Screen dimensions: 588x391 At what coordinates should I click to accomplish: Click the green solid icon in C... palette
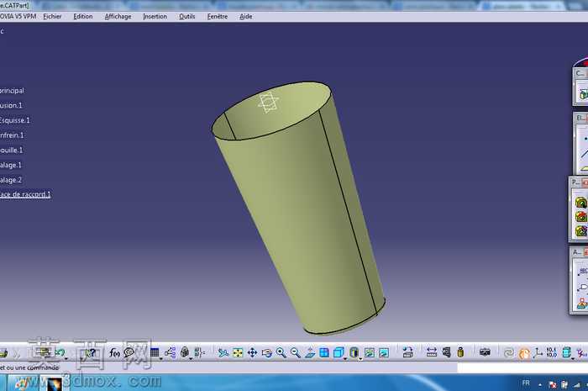tap(584, 94)
